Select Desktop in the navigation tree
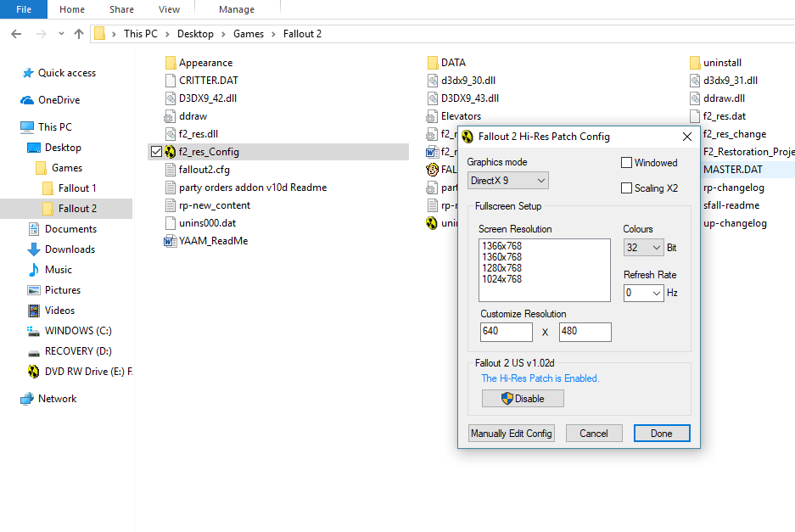795x532 pixels. point(63,148)
